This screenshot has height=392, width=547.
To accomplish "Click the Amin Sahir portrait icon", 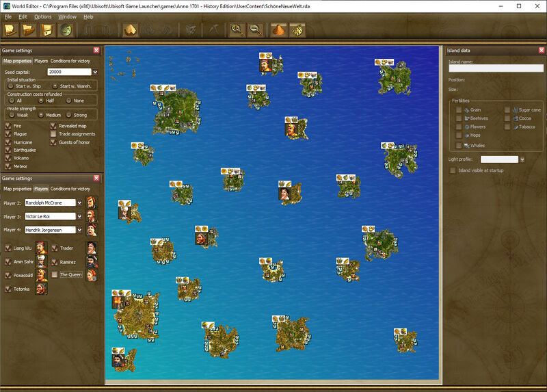I will [x=41, y=261].
